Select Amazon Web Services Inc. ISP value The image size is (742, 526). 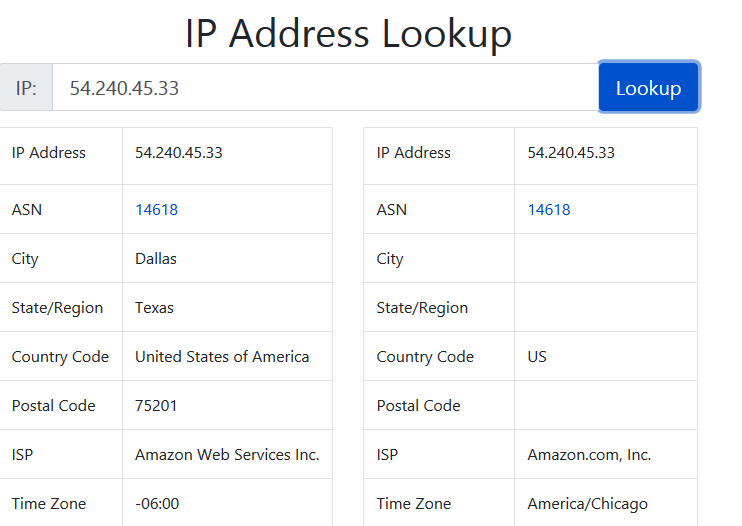(x=227, y=455)
